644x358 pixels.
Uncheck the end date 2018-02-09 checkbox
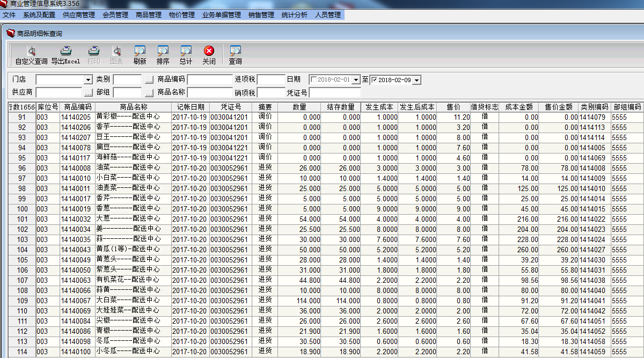375,80
